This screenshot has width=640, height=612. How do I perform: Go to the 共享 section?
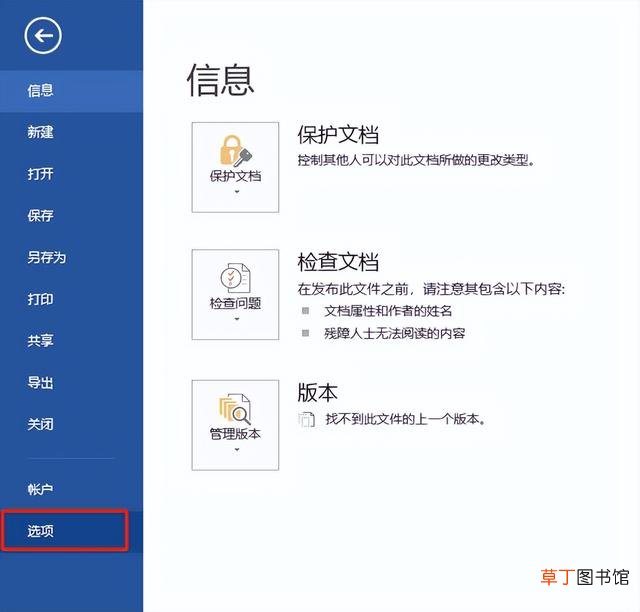pos(71,340)
